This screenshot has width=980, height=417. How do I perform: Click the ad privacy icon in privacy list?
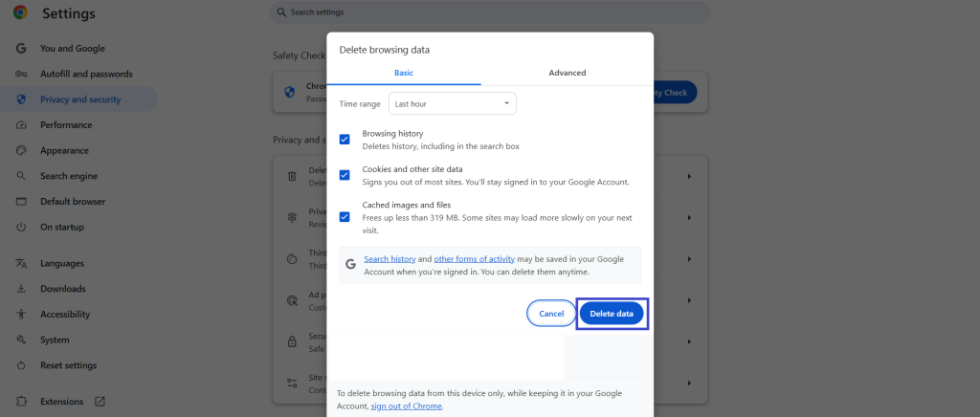click(x=292, y=300)
